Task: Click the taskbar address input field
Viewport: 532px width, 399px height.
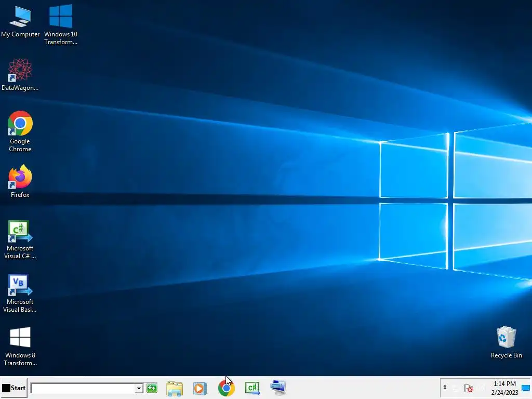Action: [83, 388]
